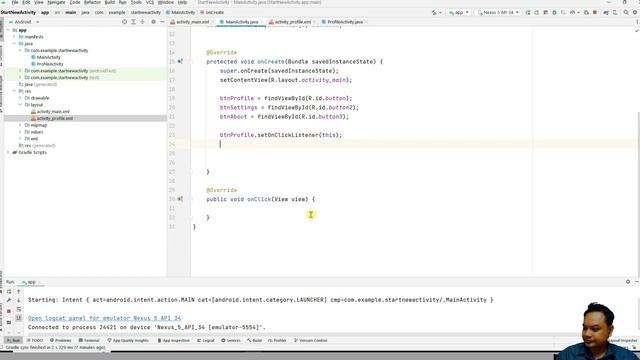Image resolution: width=640 pixels, height=360 pixels.
Task: Click MainActivity breadcrumb in navigation bar
Action: coord(180,12)
